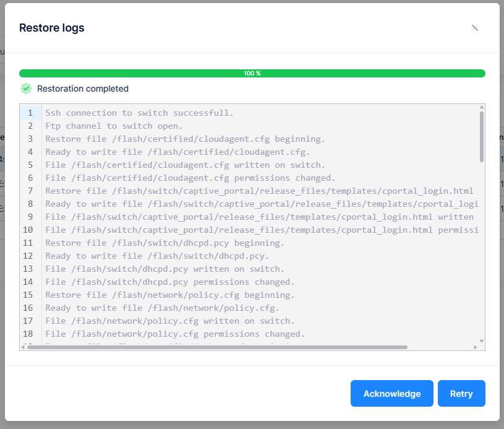The height and width of the screenshot is (429, 504).
Task: Select the 'policy.cfg permissions changed' log line
Action: (175, 334)
